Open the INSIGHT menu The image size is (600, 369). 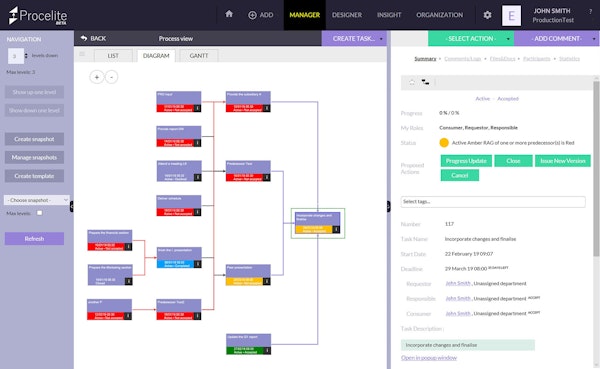tap(389, 15)
